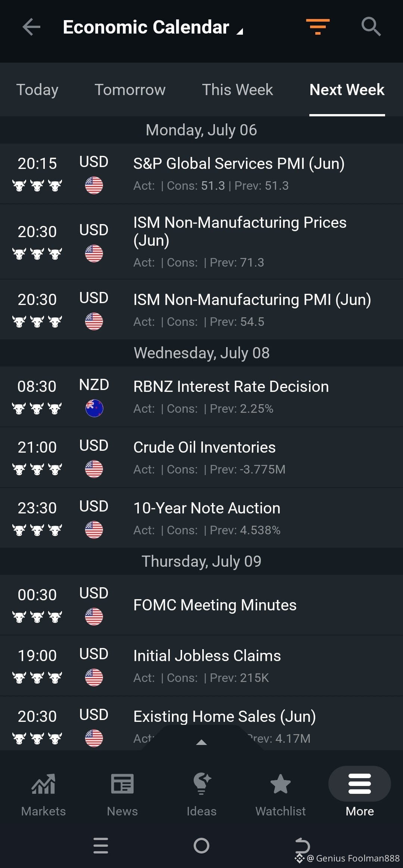The image size is (403, 868).
Task: Open the Crude Oil Inventories entry
Action: tap(201, 457)
